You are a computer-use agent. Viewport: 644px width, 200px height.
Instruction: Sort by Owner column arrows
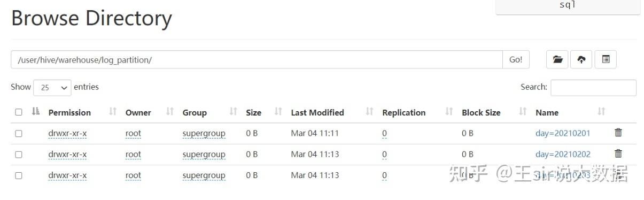click(170, 112)
